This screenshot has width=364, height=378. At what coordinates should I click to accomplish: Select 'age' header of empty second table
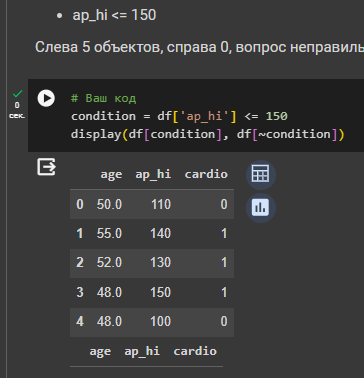click(x=100, y=351)
